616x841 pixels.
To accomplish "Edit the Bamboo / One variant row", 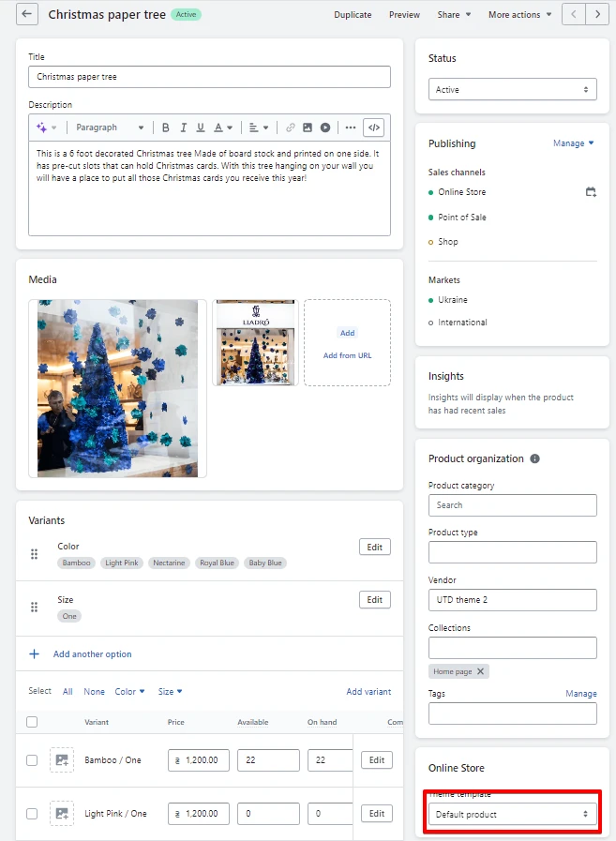I will point(377,760).
